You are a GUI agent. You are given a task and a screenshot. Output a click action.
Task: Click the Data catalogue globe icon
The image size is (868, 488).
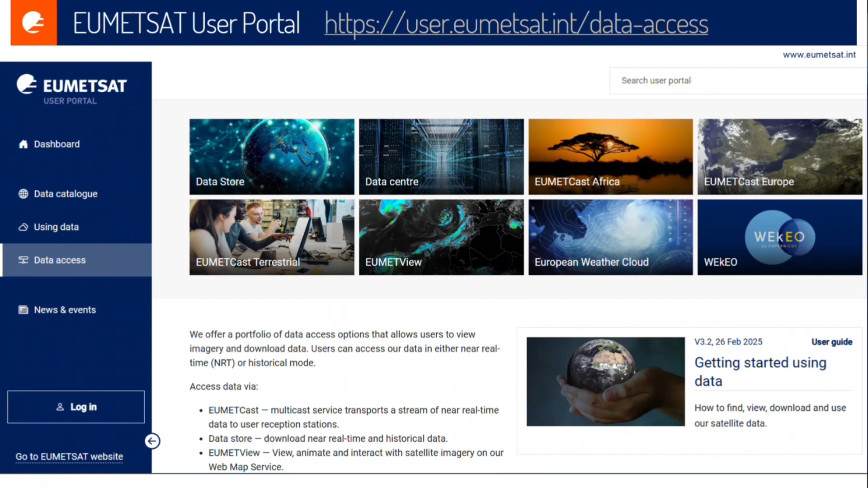(23, 194)
